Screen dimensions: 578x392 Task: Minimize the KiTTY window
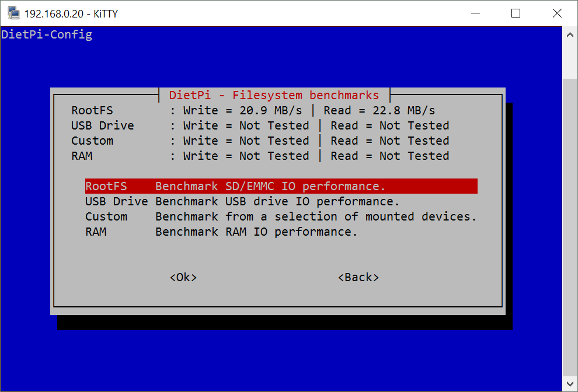click(x=475, y=13)
